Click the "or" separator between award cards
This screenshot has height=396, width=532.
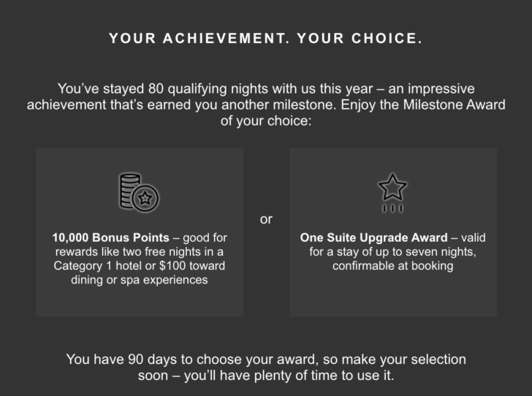tap(266, 219)
